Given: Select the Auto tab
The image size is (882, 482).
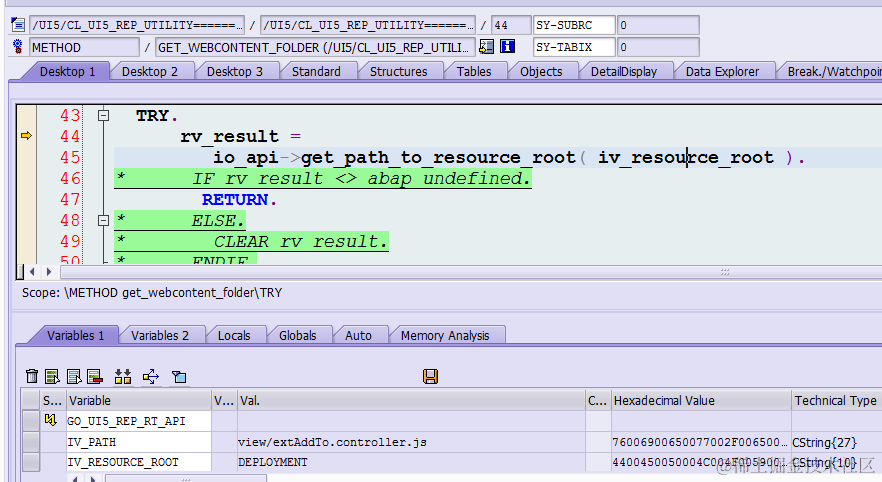Looking at the screenshot, I should [358, 335].
